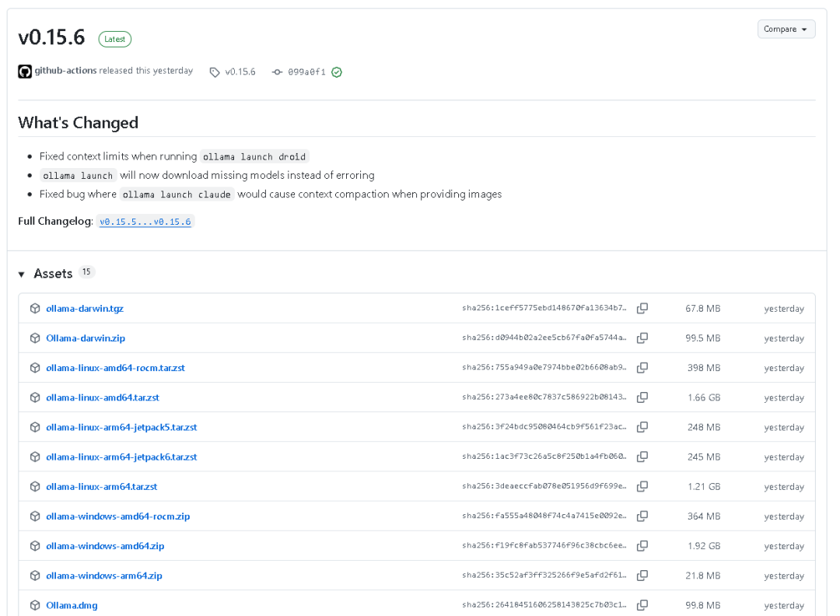Image resolution: width=840 pixels, height=616 pixels.
Task: Copy sha256 for ollama-windows-arm64.zip
Action: pyautogui.click(x=642, y=576)
